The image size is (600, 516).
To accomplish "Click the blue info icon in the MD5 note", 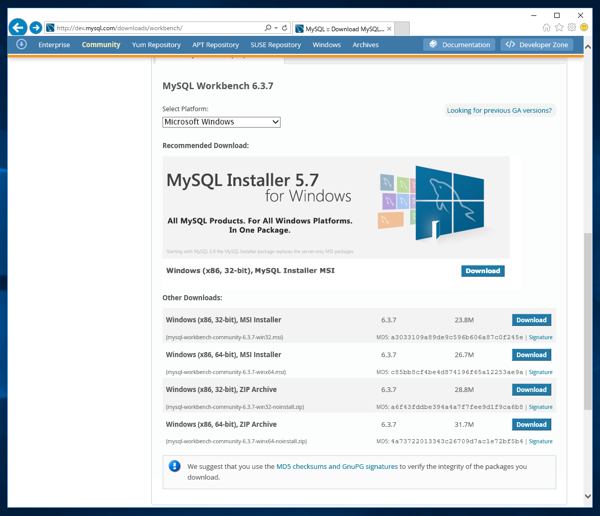I will 174,466.
